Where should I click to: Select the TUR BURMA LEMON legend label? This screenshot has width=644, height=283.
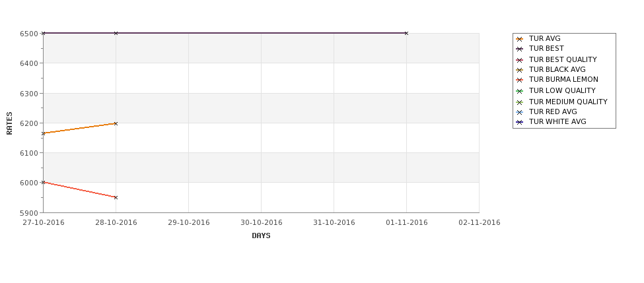click(563, 80)
